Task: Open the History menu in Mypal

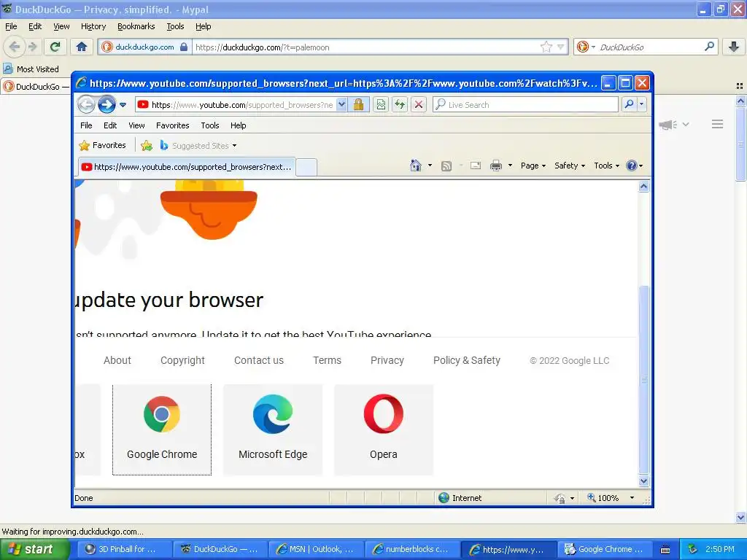Action: point(93,27)
